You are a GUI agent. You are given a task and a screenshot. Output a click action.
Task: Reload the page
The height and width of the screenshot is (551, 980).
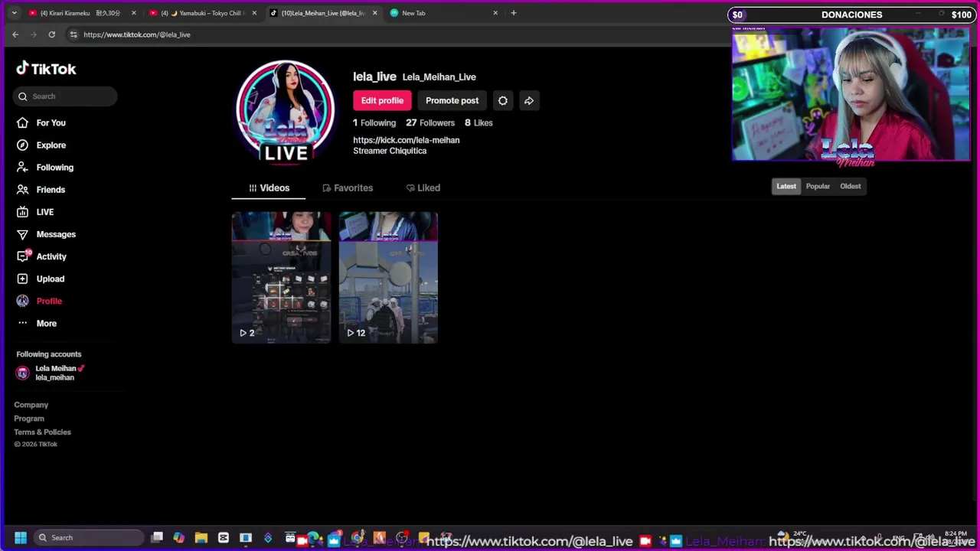(51, 34)
